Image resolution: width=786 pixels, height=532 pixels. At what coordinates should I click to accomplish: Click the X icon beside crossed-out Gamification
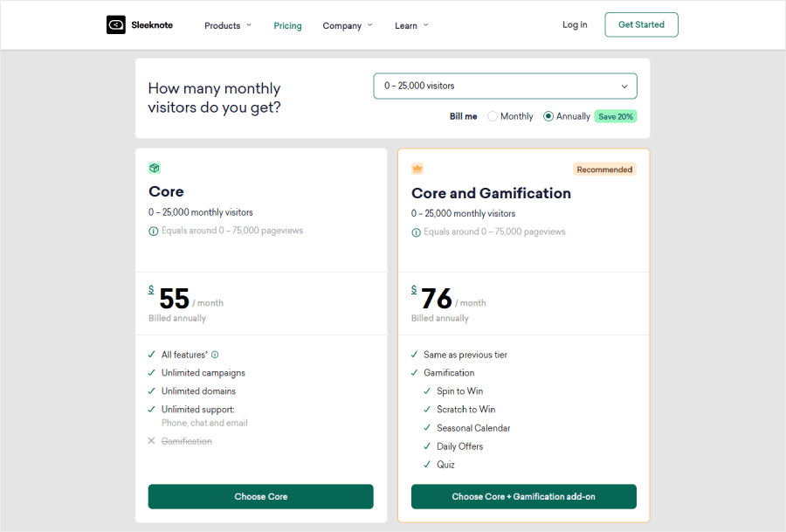coord(152,440)
